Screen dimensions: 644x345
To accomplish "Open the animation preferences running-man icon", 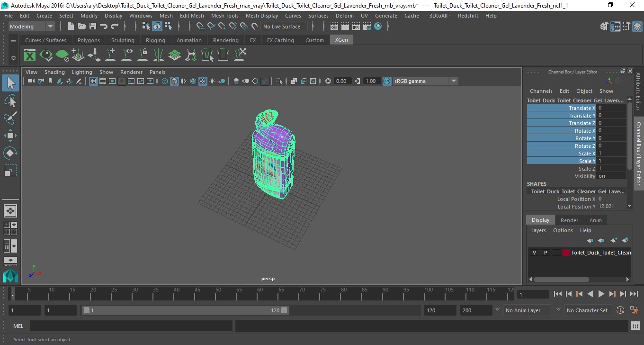I will tap(634, 310).
